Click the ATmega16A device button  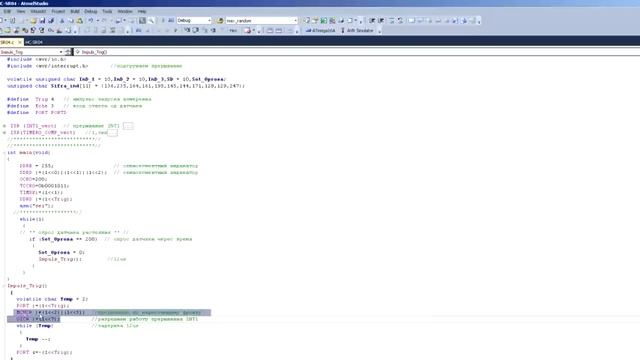[x=320, y=31]
